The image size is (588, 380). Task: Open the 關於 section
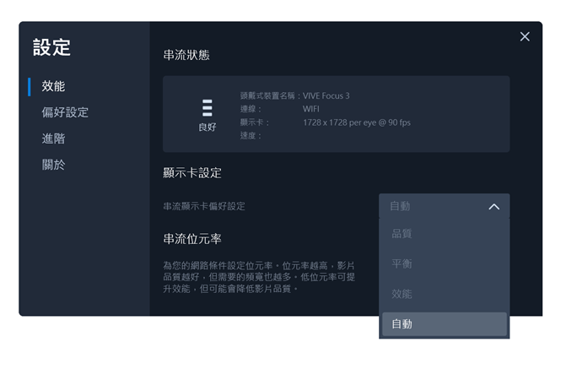pyautogui.click(x=53, y=165)
